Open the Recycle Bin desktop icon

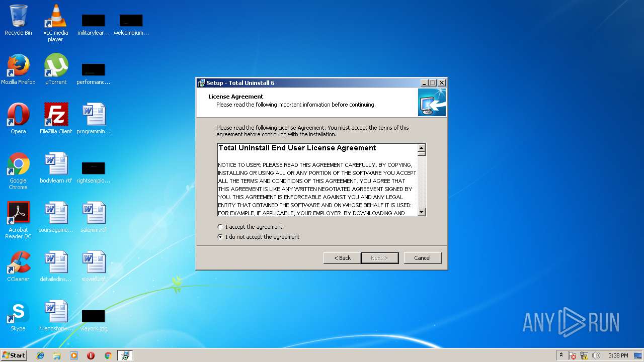point(18,20)
